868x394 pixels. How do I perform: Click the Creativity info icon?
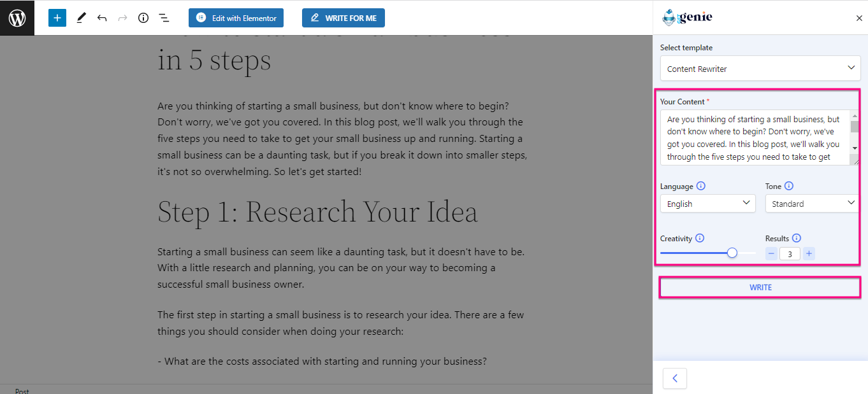coord(700,238)
